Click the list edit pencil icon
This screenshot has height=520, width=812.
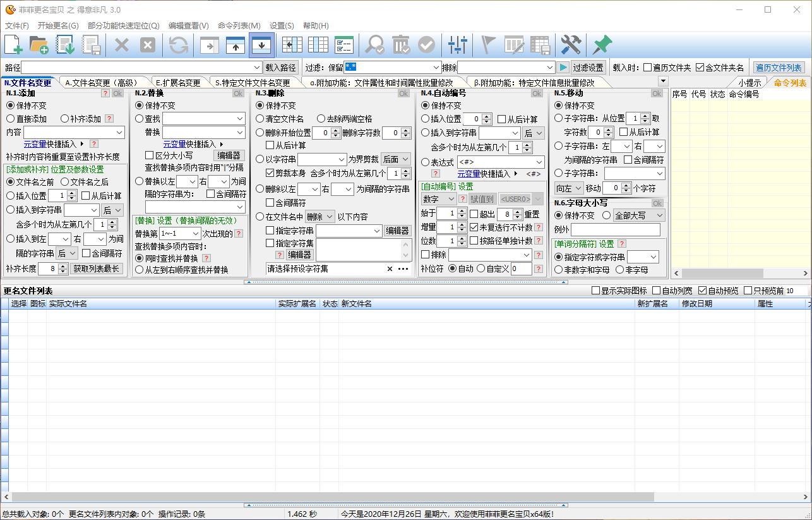pos(515,45)
